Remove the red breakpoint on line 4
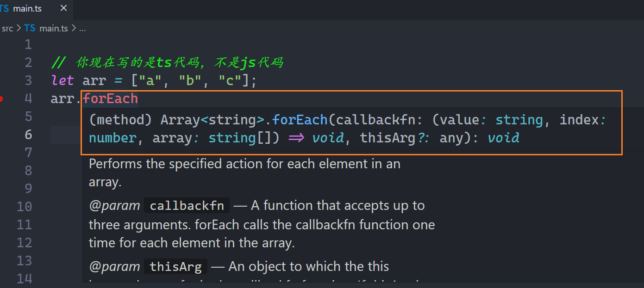Image resolution: width=644 pixels, height=288 pixels. coord(2,98)
